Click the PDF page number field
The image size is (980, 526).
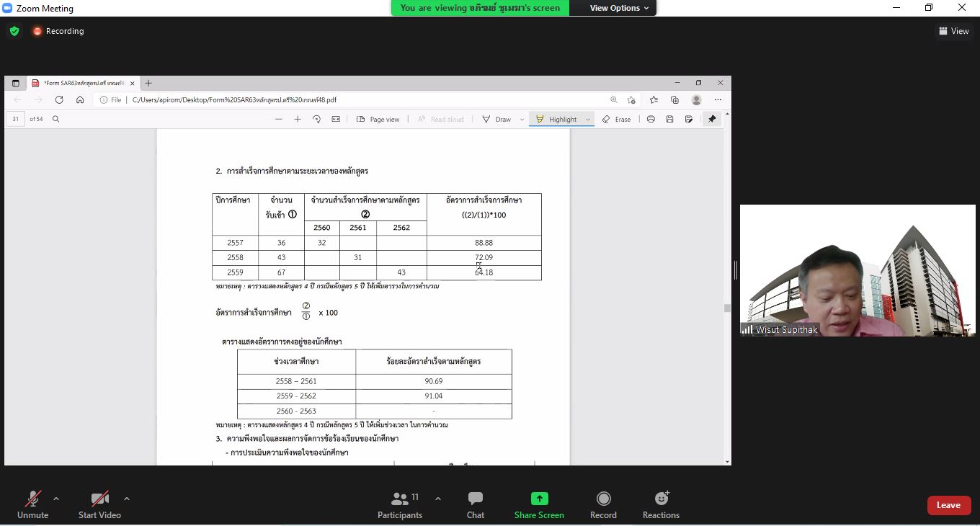[15, 119]
